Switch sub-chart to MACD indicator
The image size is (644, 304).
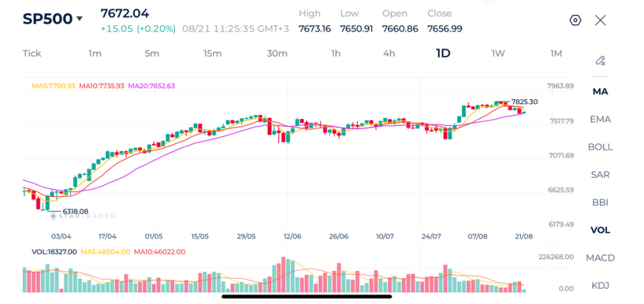600,257
